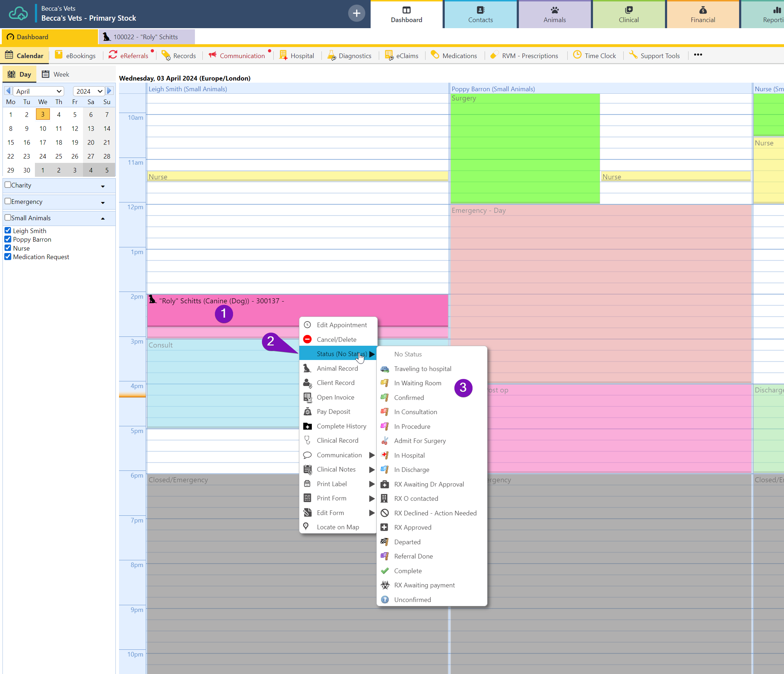Toggle the Medication Request checkbox

pos(8,257)
